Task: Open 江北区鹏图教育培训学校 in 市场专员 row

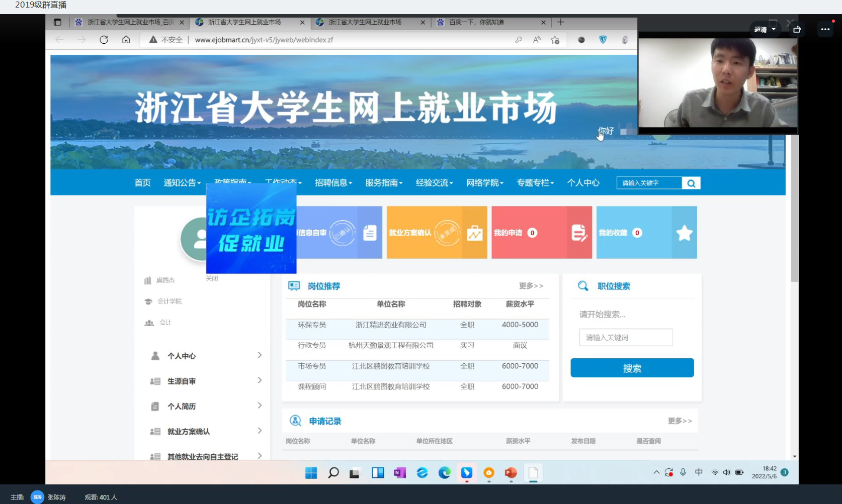Action: (391, 366)
